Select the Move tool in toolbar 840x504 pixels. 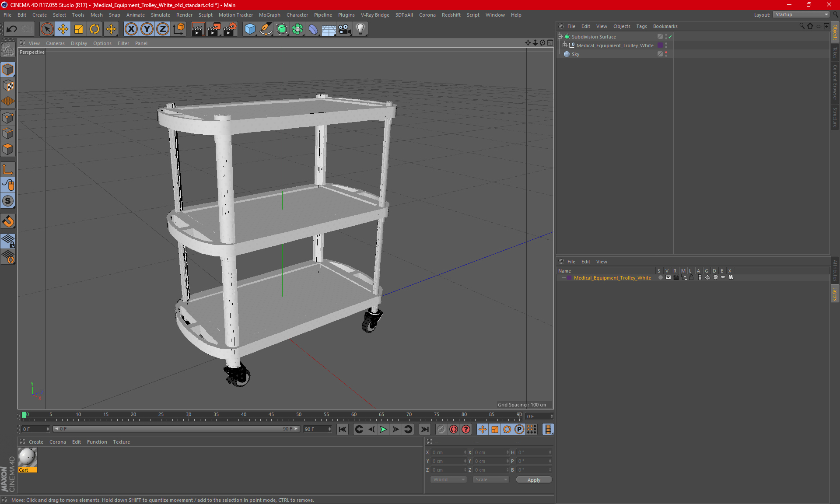[63, 29]
